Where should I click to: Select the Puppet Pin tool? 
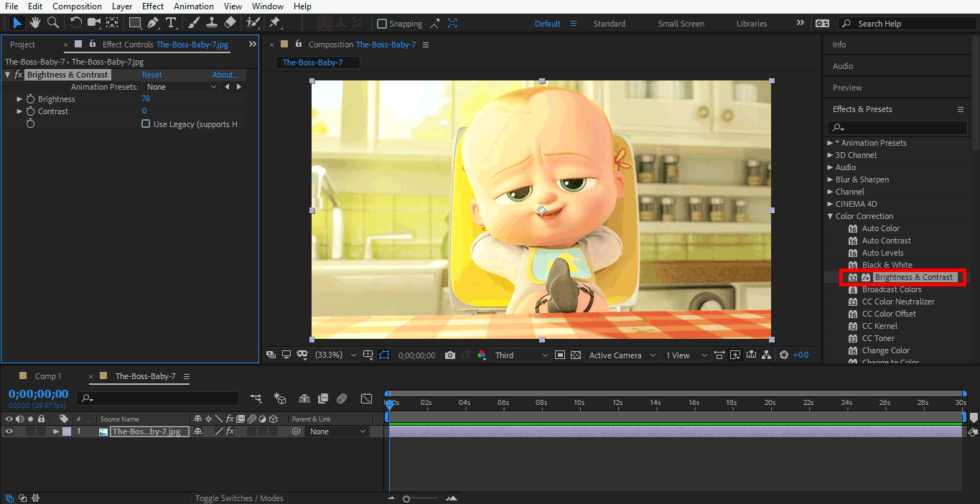[x=274, y=23]
